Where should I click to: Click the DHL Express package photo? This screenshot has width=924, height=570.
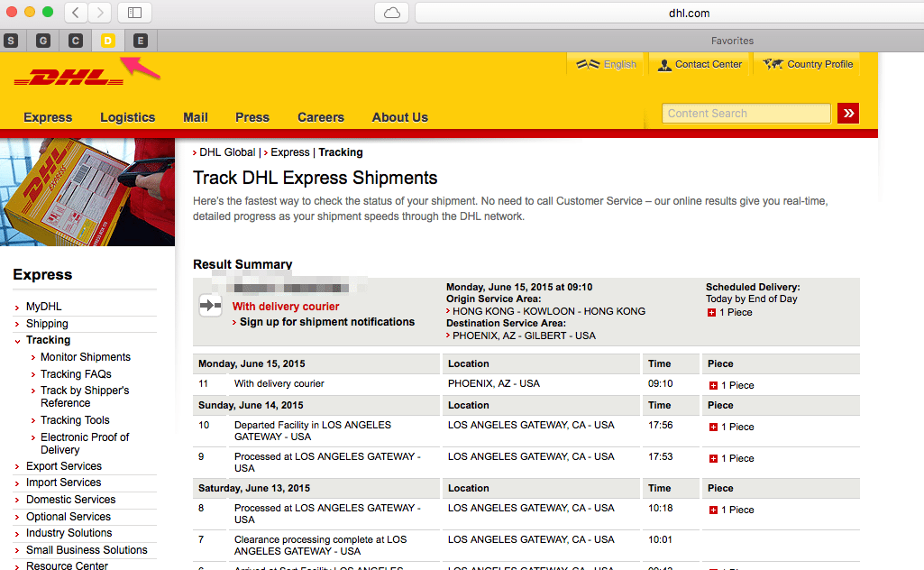87,192
